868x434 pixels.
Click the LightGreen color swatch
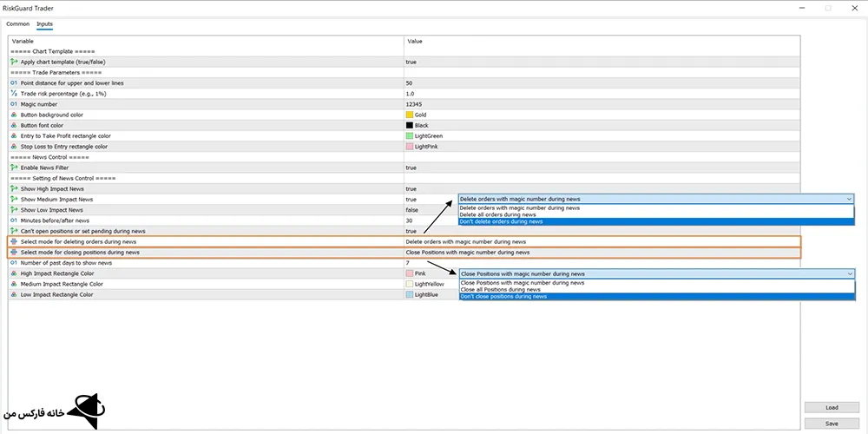point(410,135)
